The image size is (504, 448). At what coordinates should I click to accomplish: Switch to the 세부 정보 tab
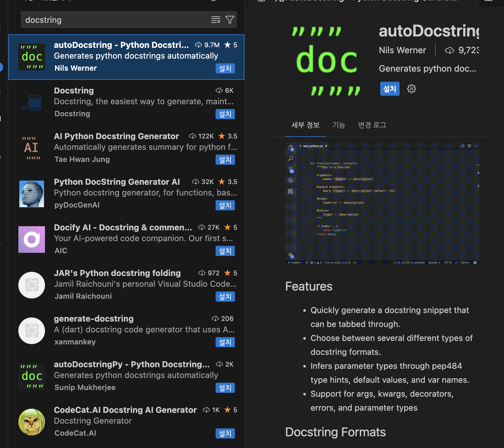click(x=306, y=125)
